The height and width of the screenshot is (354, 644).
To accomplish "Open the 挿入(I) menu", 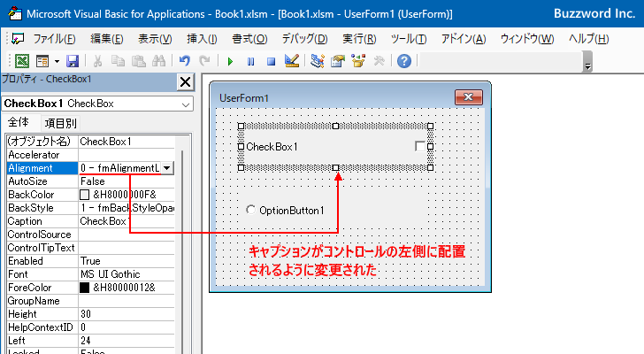I will click(x=202, y=39).
